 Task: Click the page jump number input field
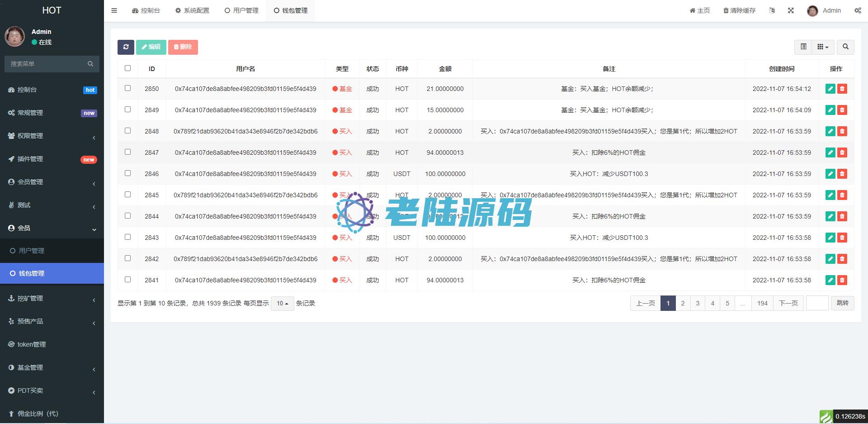(817, 303)
